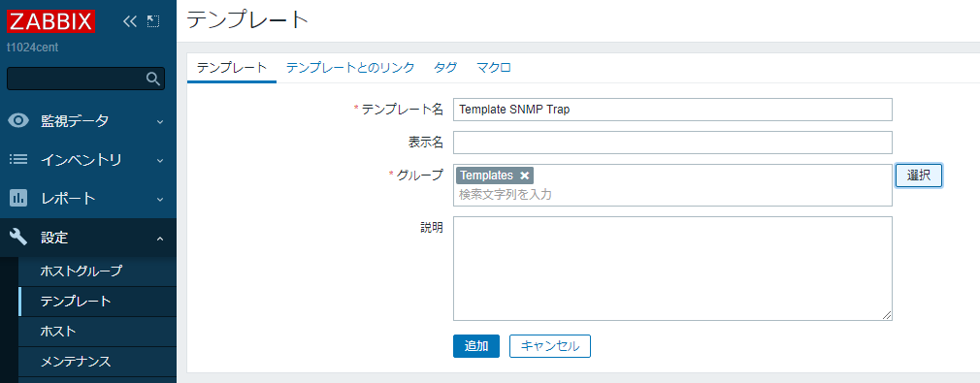Switch to テンプレートとのリンク tab
The image size is (980, 383).
[350, 68]
